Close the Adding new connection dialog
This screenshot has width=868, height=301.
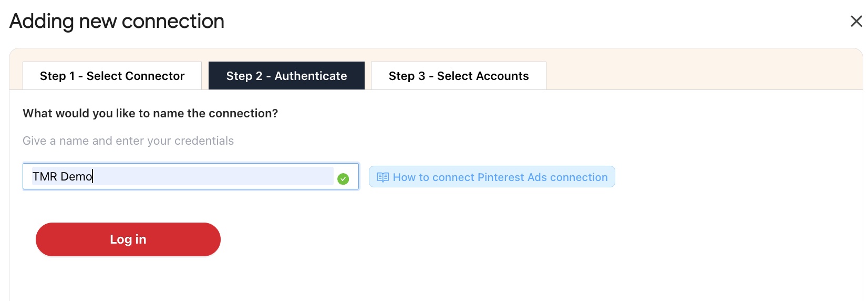[856, 22]
